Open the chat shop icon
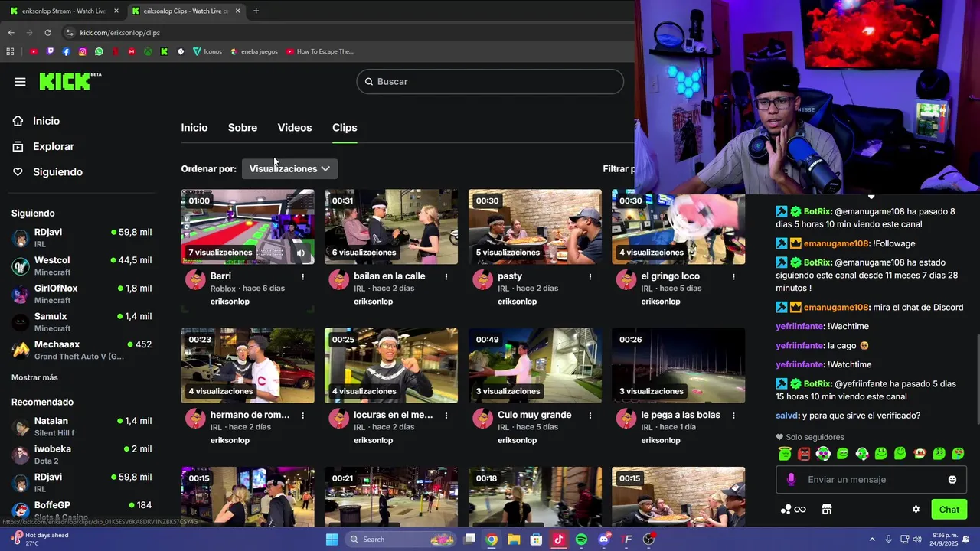980x551 pixels. pos(826,510)
